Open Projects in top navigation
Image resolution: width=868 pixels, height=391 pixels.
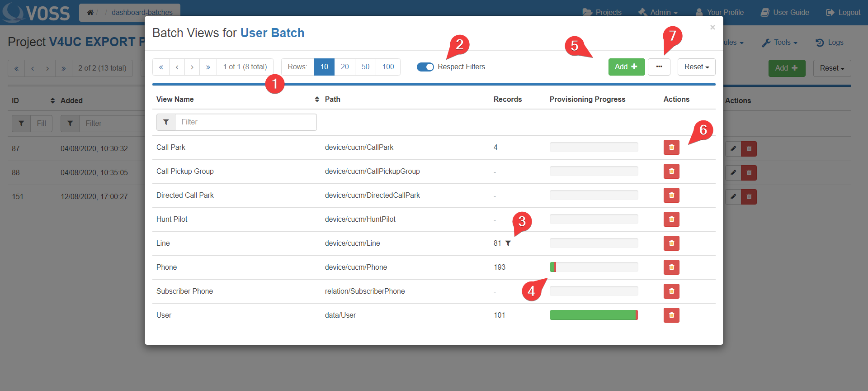pyautogui.click(x=602, y=13)
